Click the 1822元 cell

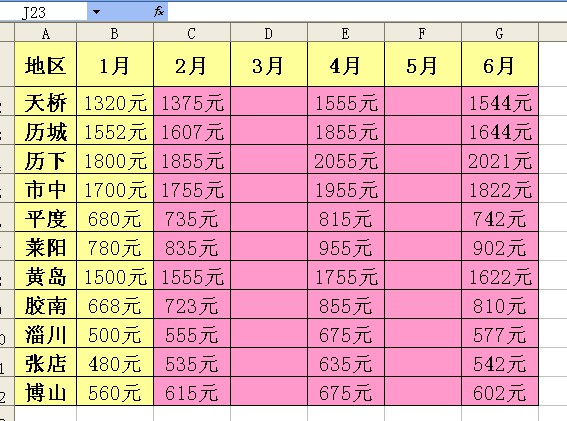coord(500,188)
